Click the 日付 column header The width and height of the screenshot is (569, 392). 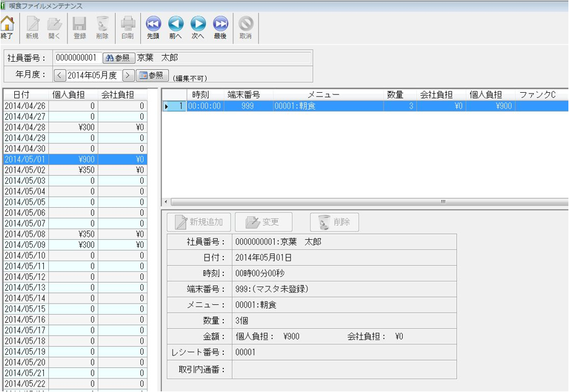coord(26,95)
